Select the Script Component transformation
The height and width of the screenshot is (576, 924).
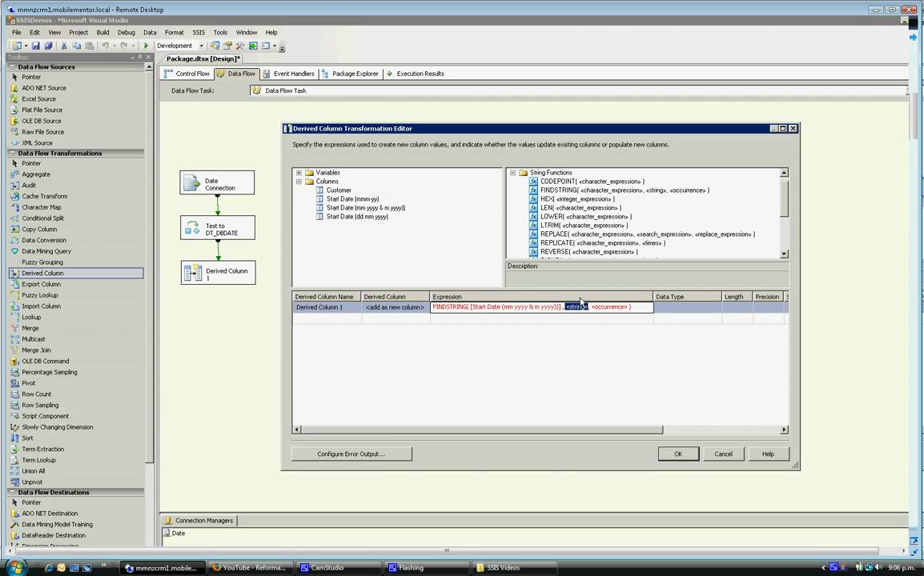tap(45, 416)
